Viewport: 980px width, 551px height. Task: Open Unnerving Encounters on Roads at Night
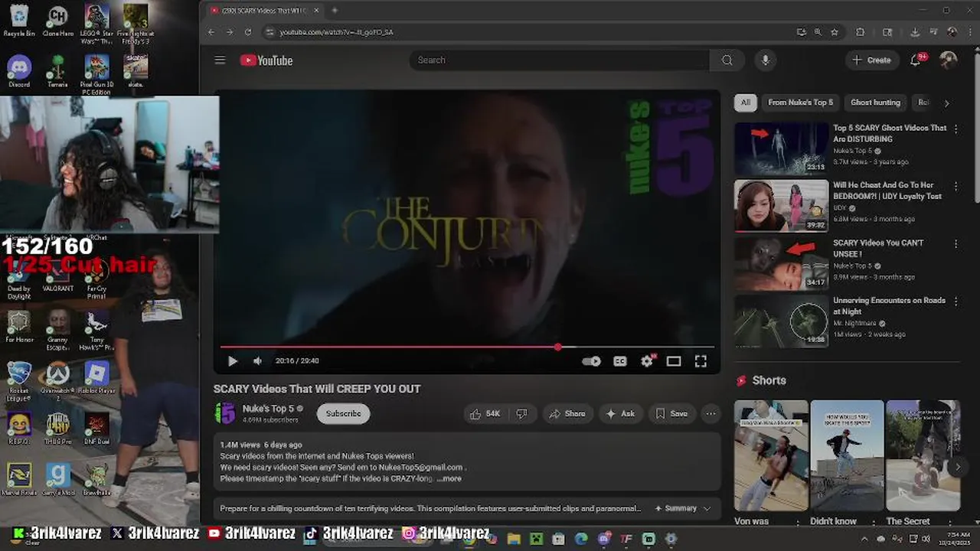coord(889,306)
